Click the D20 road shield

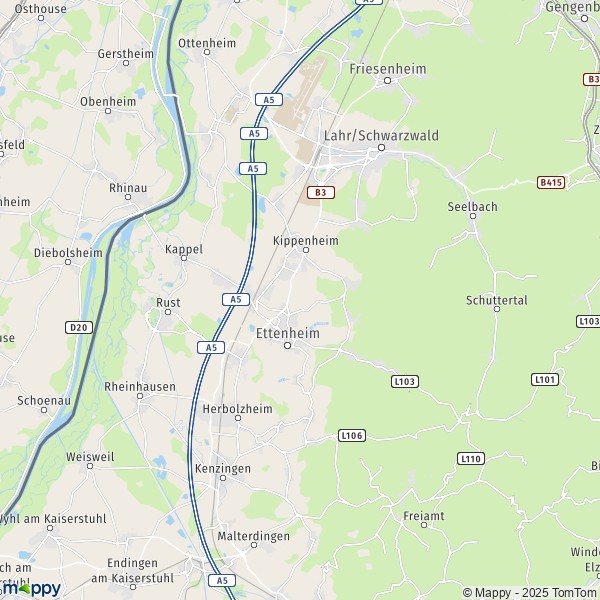tap(79, 328)
